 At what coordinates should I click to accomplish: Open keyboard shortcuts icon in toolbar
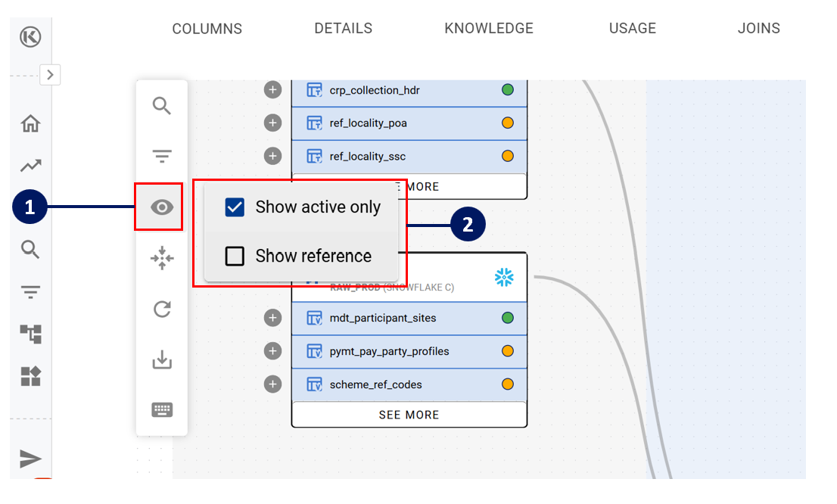(x=162, y=410)
